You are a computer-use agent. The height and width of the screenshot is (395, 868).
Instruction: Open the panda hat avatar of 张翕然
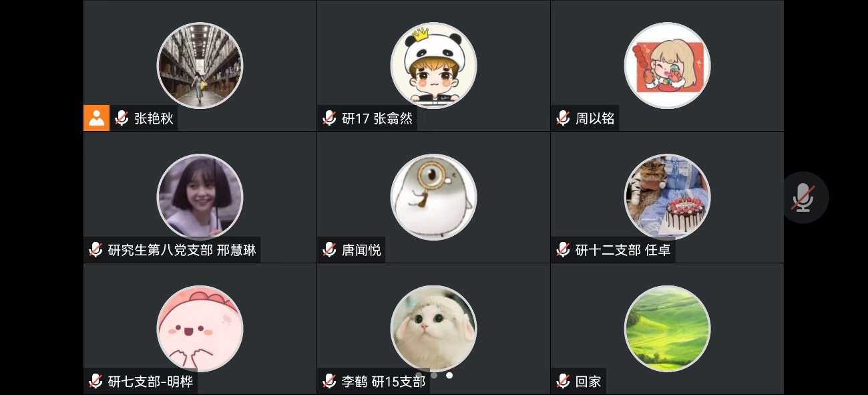[x=433, y=65]
